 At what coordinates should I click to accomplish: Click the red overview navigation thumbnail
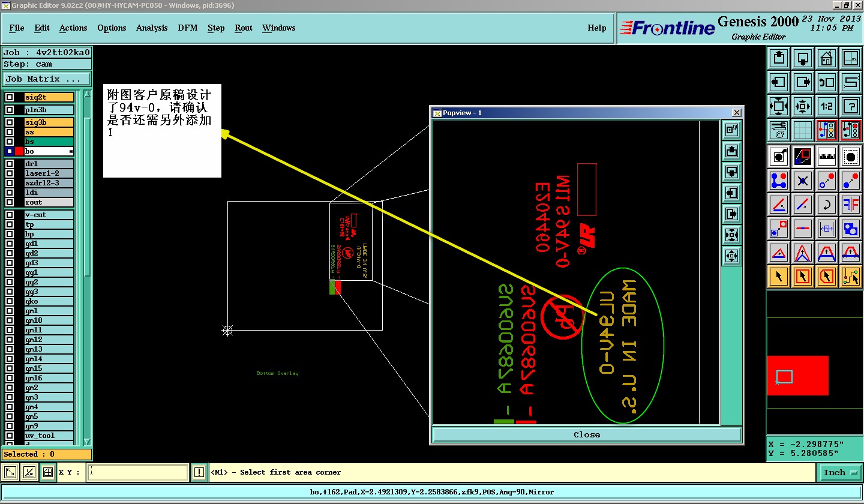(x=797, y=375)
